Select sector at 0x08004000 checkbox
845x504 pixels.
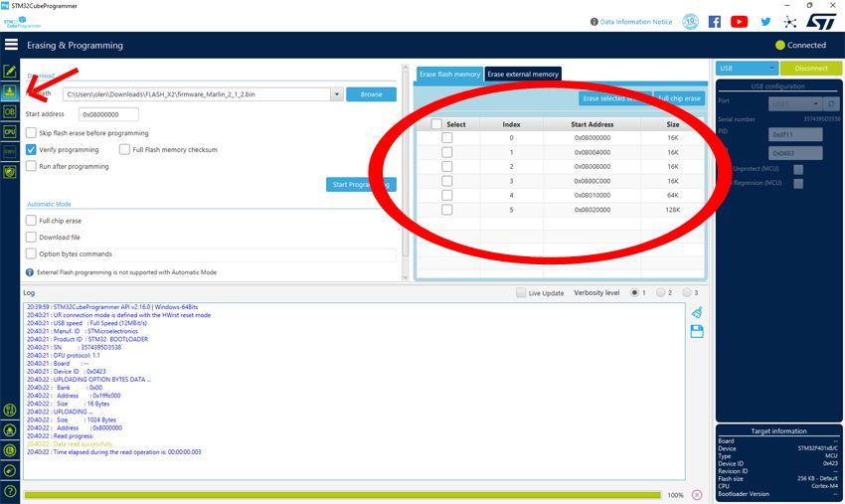(446, 152)
